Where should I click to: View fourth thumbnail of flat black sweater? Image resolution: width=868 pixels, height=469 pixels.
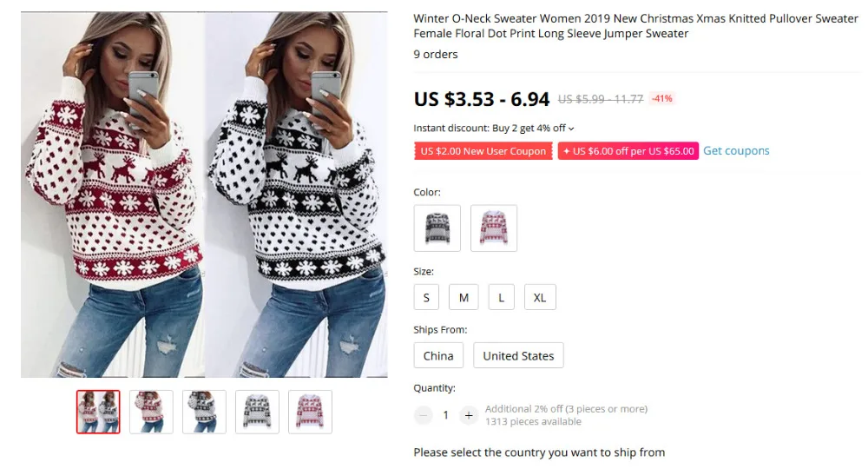click(258, 412)
